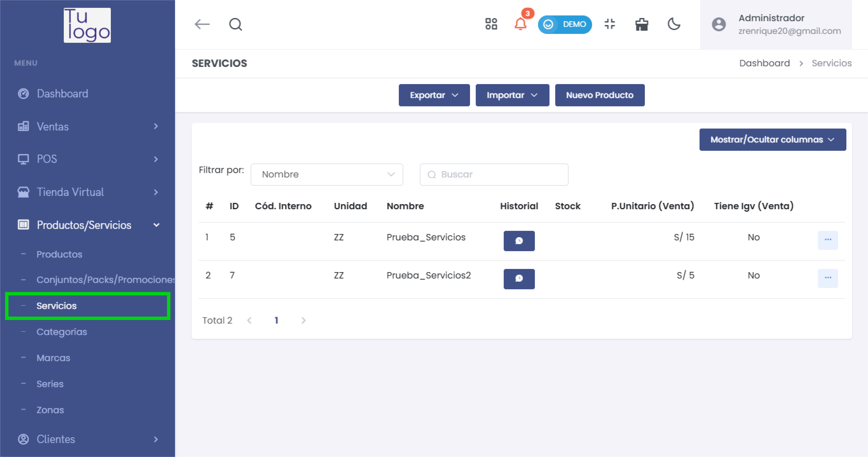Viewport: 868px width, 457px height.
Task: Expand Mostrar/Ocultar columnas dropdown
Action: [x=772, y=139]
